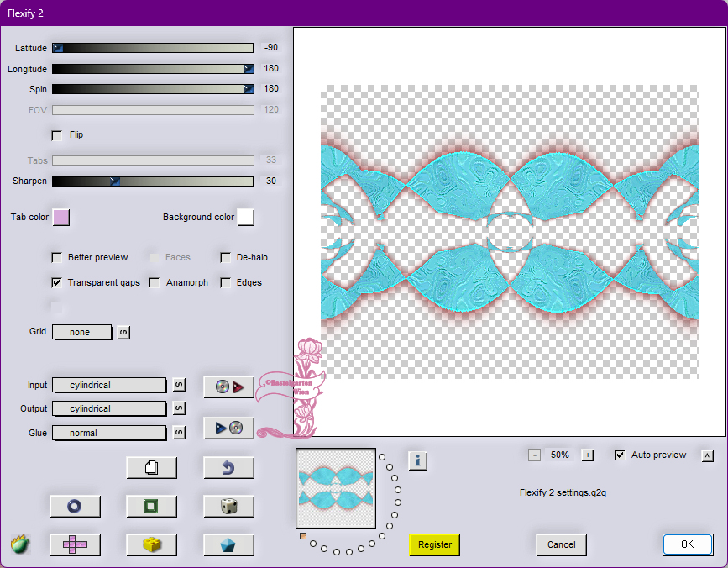This screenshot has width=728, height=568.
Task: Open the Background color swatch
Action: [246, 218]
